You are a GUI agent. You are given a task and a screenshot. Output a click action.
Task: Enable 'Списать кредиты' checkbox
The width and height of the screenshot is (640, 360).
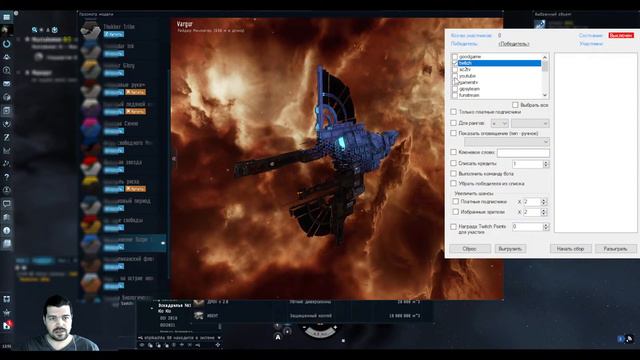point(453,163)
